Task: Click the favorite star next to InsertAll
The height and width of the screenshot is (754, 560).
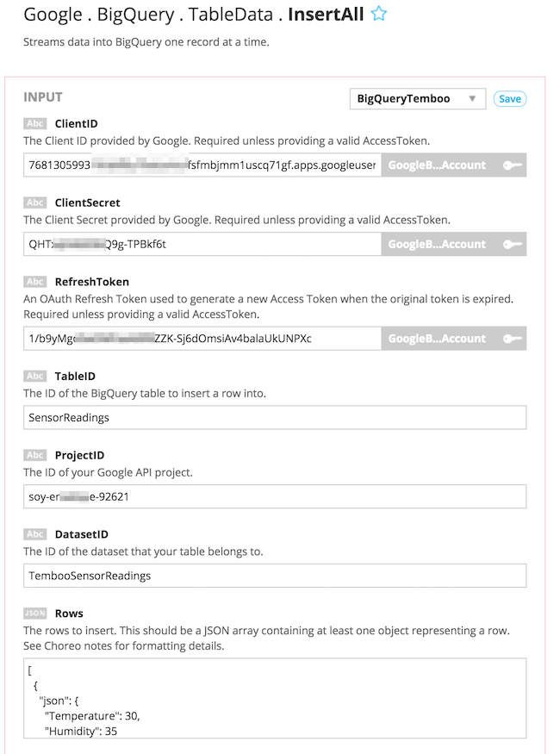Action: pos(378,15)
